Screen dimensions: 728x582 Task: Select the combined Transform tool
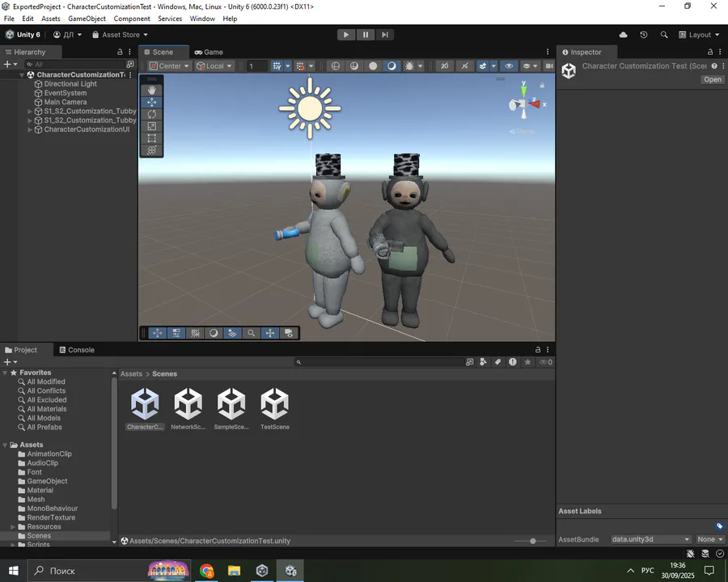pos(151,150)
